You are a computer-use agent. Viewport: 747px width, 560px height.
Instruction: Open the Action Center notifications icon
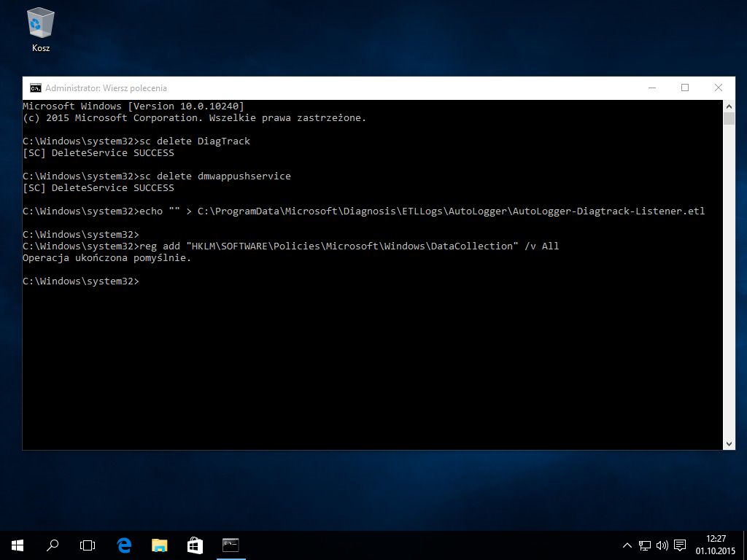[x=681, y=545]
